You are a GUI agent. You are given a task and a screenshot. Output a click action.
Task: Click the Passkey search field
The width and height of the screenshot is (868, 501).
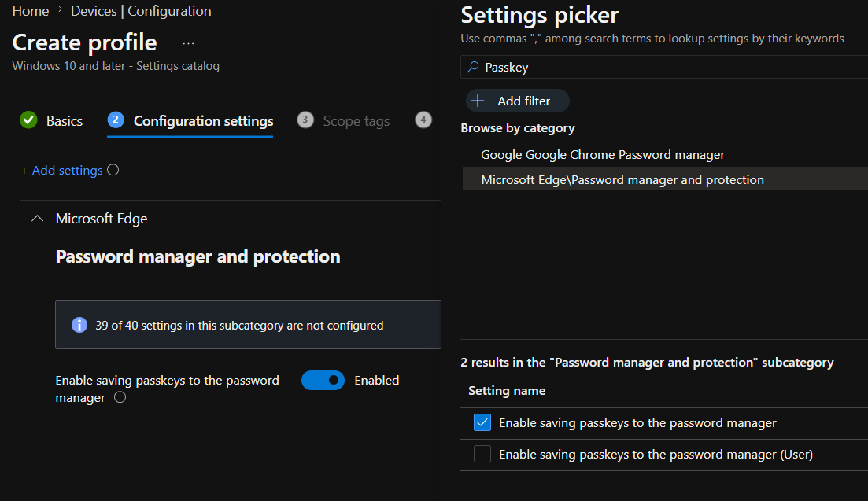[x=664, y=68]
